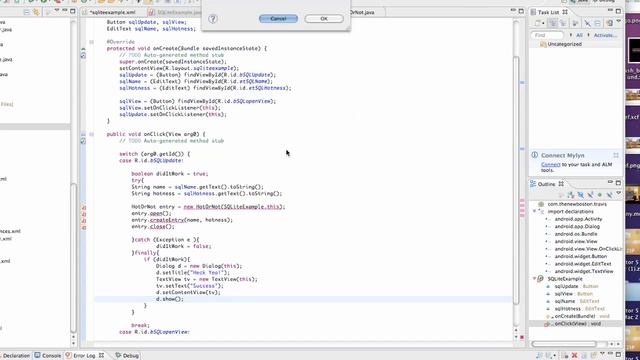Viewport: 640px width, 360px height.
Task: Collapse all entries in the Task List
Action: click(x=598, y=23)
